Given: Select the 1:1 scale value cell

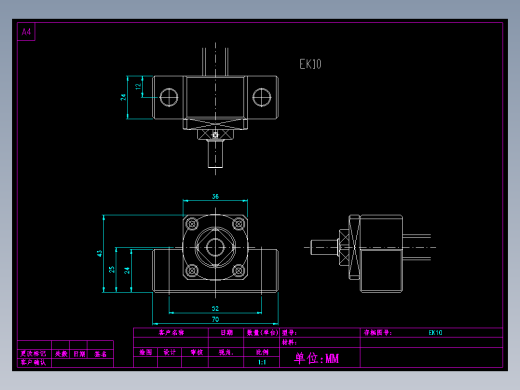Looking at the screenshot, I should point(262,362).
